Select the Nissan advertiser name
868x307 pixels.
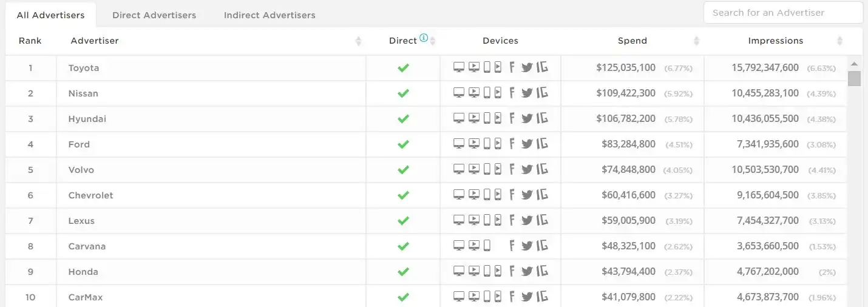pyautogui.click(x=83, y=93)
